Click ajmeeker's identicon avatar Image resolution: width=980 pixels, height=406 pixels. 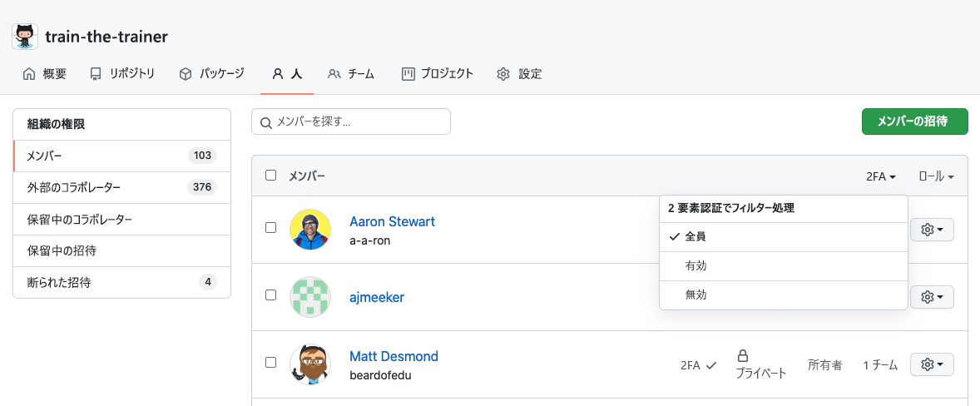(x=310, y=297)
